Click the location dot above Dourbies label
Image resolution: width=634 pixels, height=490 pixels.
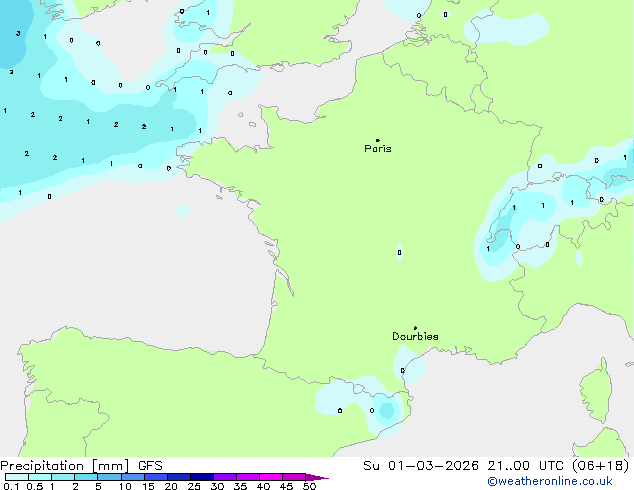[x=415, y=328]
